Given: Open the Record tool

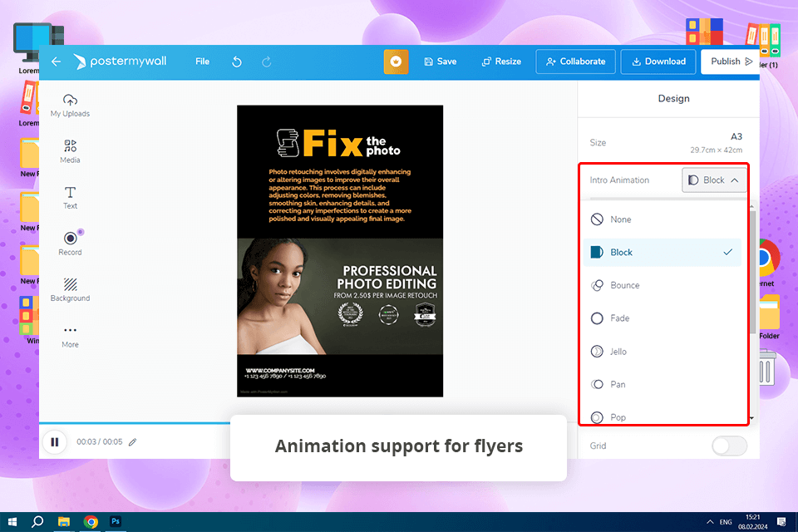Looking at the screenshot, I should point(70,243).
